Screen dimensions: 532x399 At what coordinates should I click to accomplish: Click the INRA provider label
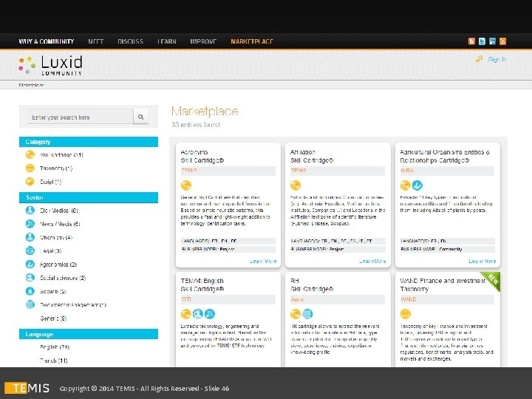tap(407, 171)
